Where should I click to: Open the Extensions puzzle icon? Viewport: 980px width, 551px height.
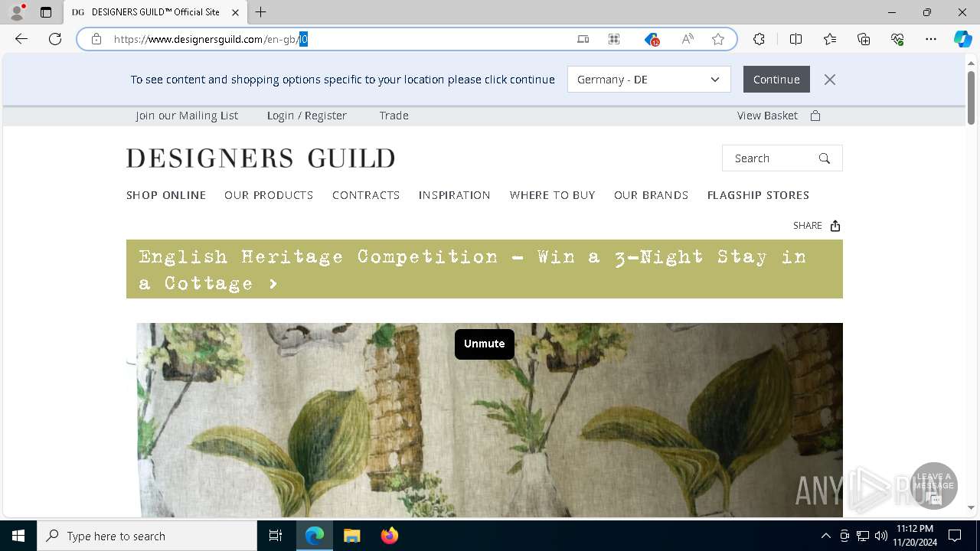tap(759, 39)
